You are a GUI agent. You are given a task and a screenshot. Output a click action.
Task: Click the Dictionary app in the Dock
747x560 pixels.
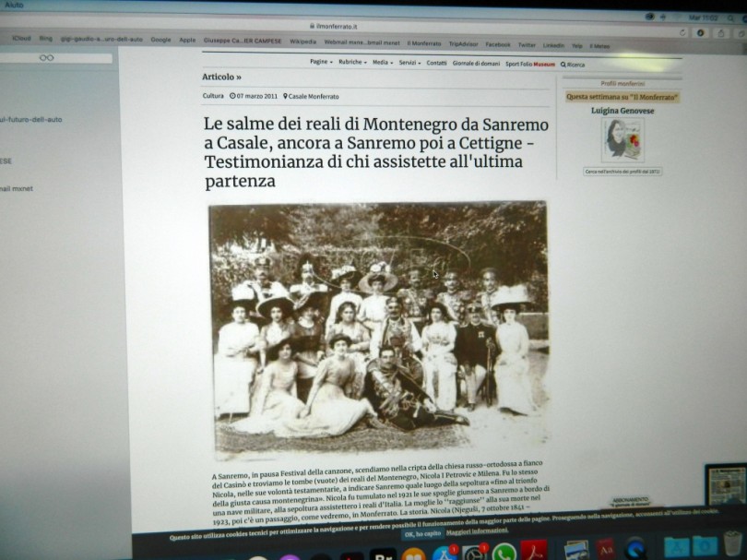tap(606, 550)
